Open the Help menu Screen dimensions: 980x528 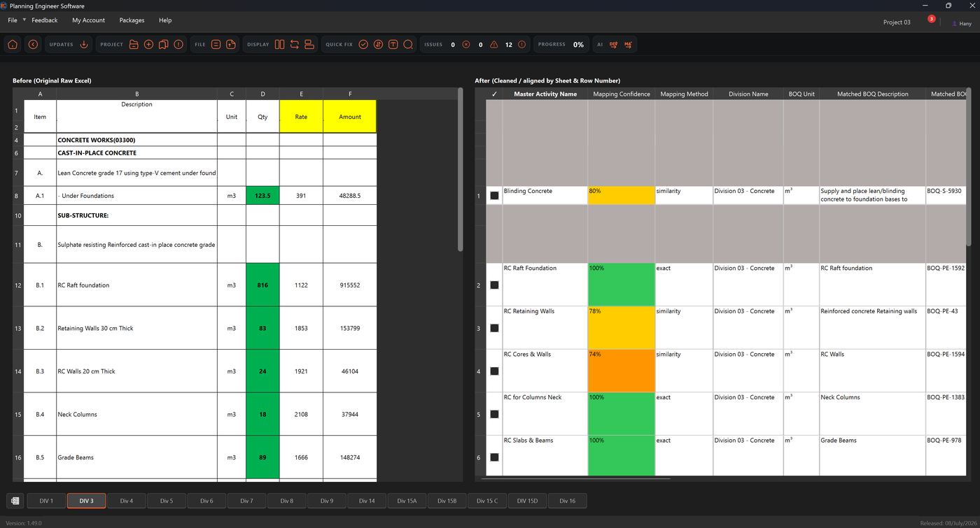click(165, 20)
